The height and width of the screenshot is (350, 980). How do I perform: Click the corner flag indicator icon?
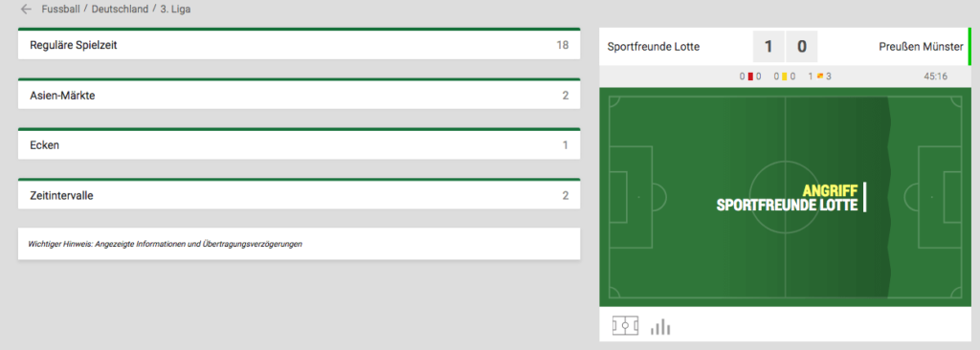[x=819, y=77]
